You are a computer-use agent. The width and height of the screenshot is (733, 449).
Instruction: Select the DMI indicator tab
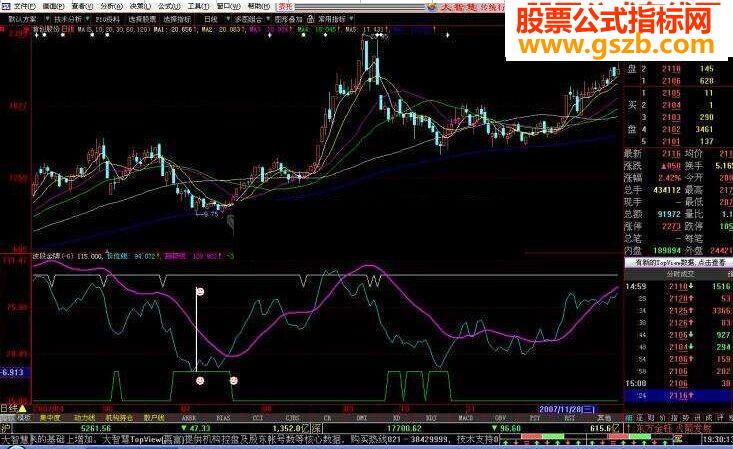pos(361,418)
